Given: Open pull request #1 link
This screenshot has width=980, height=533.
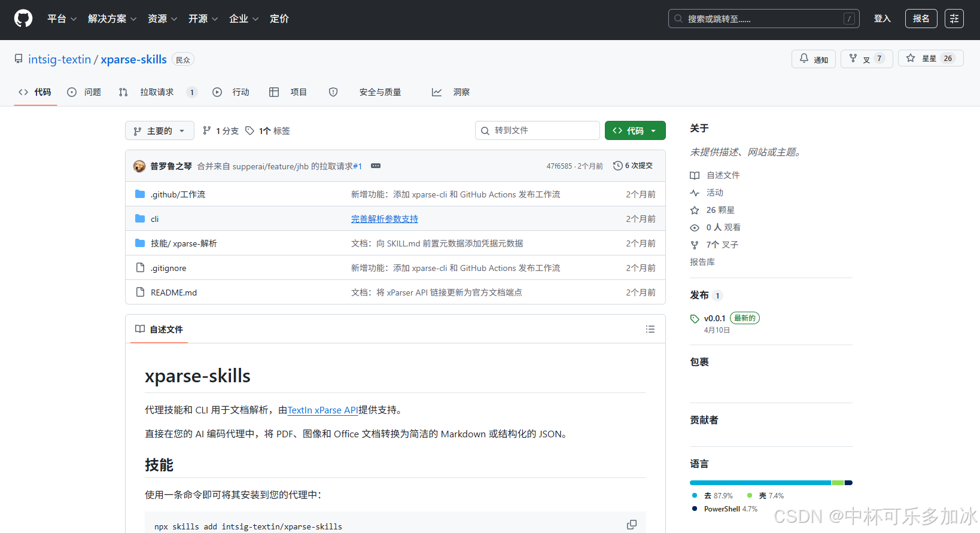Looking at the screenshot, I should (x=357, y=166).
